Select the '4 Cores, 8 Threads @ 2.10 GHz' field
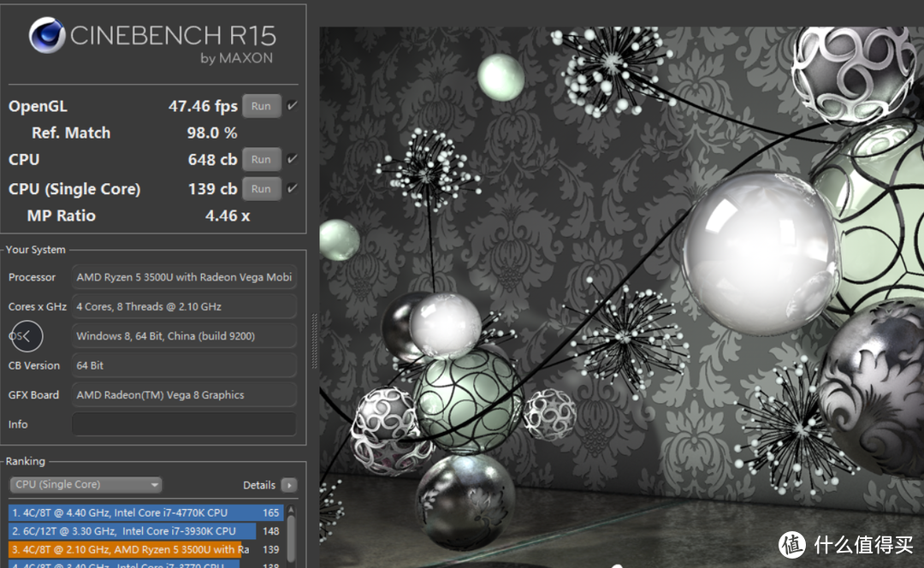Viewport: 924px width, 568px height. [184, 306]
